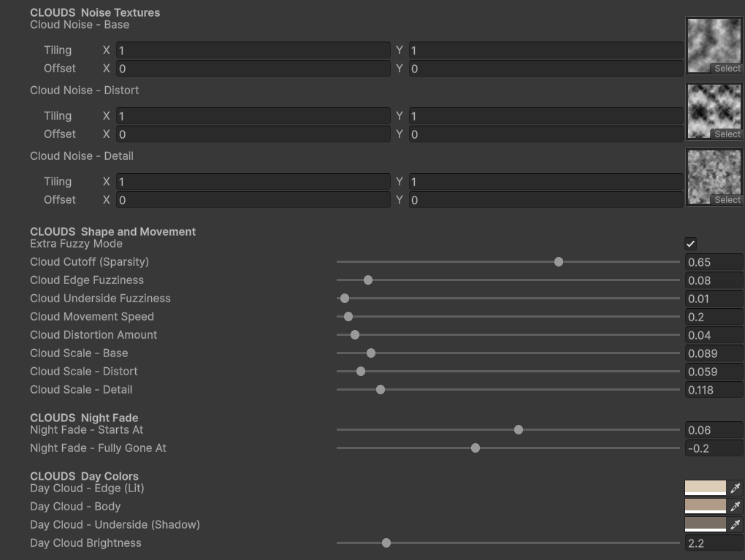This screenshot has height=560, width=745.
Task: Select texture for Cloud Noise Distort
Action: pos(727,134)
